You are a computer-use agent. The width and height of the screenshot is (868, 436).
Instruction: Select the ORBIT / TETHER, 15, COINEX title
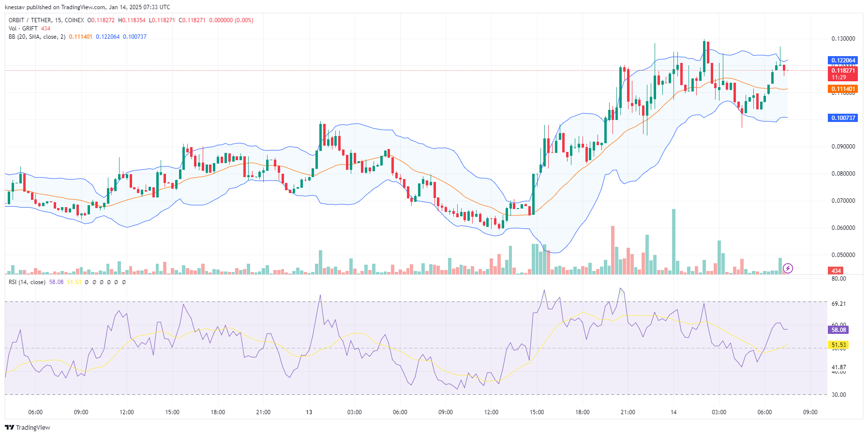coord(46,20)
